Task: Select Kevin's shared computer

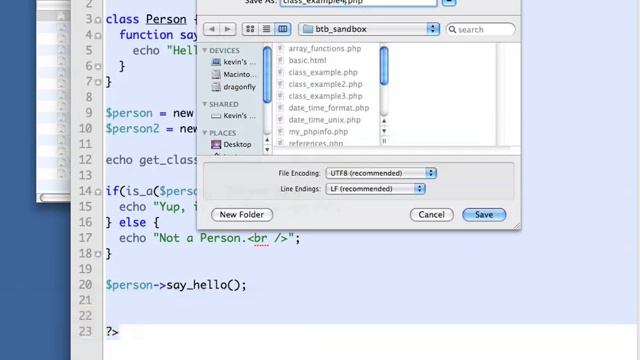Action: click(233, 116)
